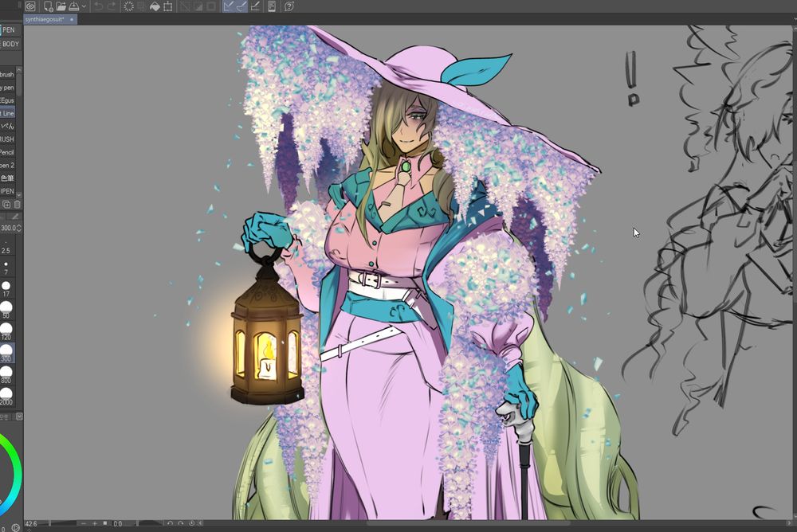
Task: Toggle snap to special ruler
Action: coord(241,6)
